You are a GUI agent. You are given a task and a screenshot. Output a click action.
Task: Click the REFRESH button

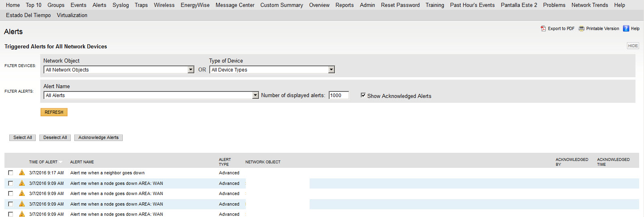[x=54, y=112]
